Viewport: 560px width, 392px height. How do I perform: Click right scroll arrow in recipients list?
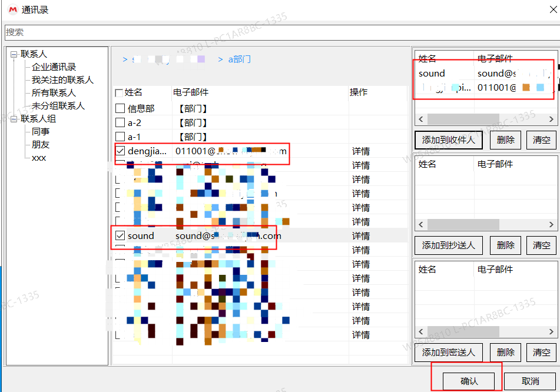coord(552,119)
